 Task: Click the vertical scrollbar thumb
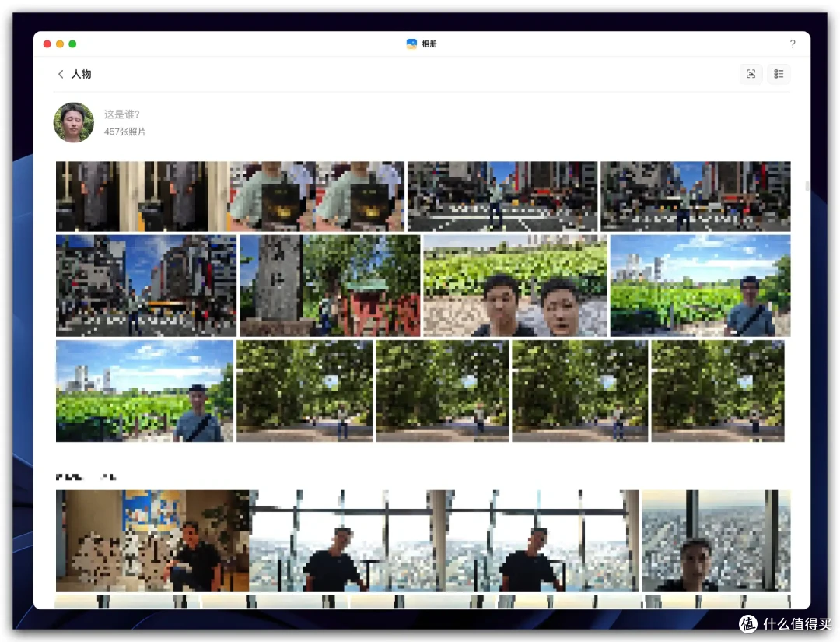807,186
